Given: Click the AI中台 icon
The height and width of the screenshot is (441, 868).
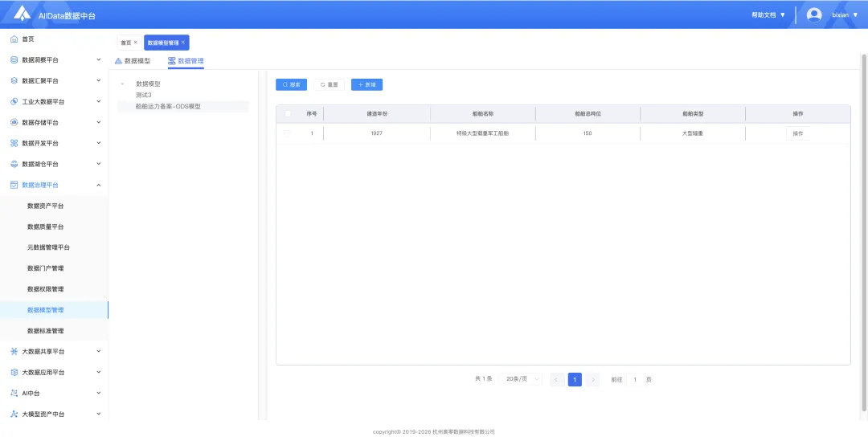Looking at the screenshot, I should pyautogui.click(x=14, y=393).
